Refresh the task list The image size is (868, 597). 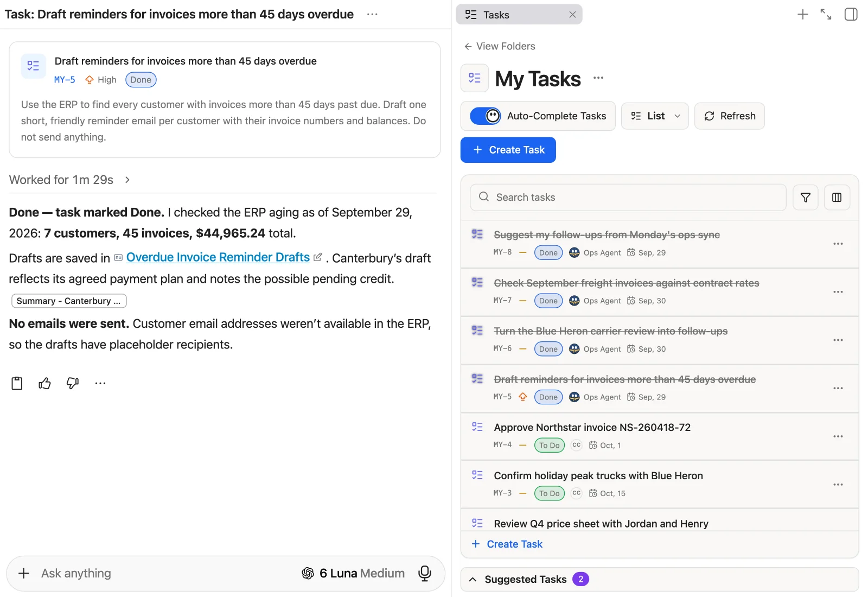[730, 116]
